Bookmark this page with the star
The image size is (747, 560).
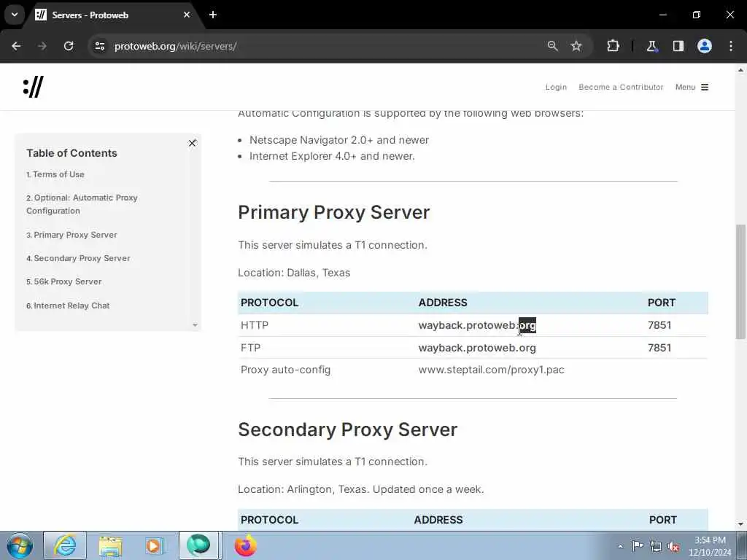tap(576, 46)
